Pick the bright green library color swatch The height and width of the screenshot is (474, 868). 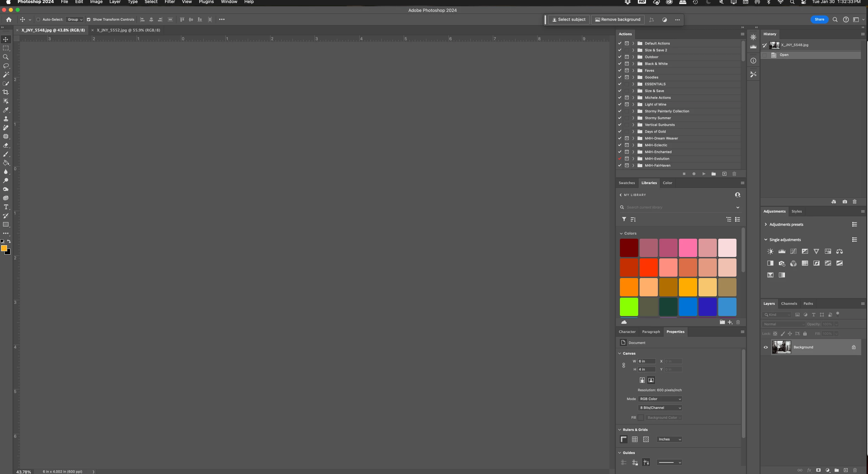[x=629, y=307]
